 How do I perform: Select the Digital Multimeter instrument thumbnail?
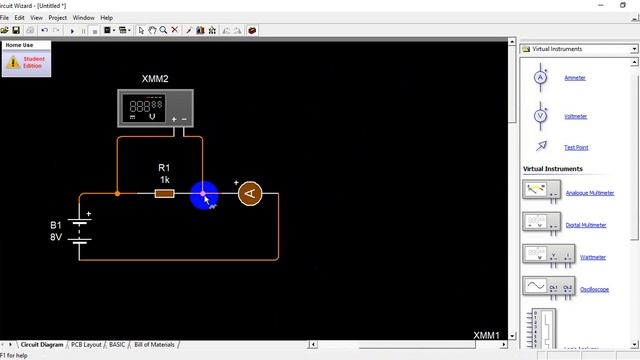pyautogui.click(x=542, y=224)
